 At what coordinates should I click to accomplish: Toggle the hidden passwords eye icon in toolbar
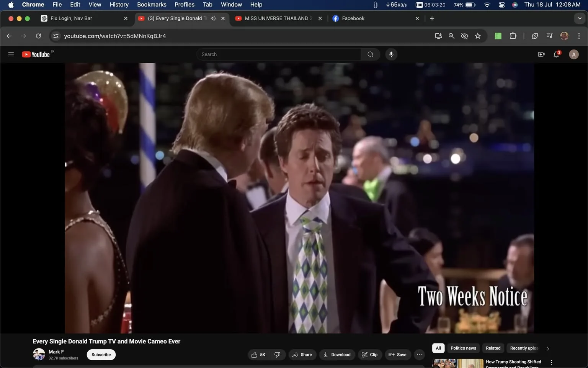464,36
